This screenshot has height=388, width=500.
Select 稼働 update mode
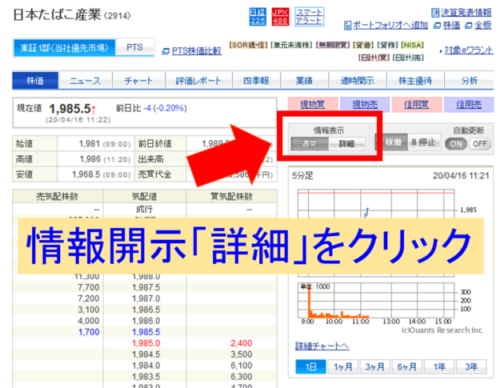click(393, 143)
